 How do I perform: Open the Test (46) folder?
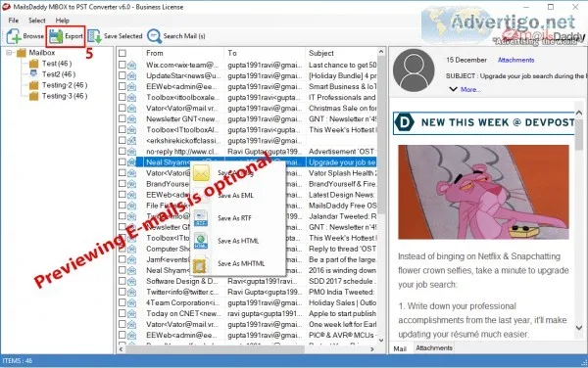[57, 64]
